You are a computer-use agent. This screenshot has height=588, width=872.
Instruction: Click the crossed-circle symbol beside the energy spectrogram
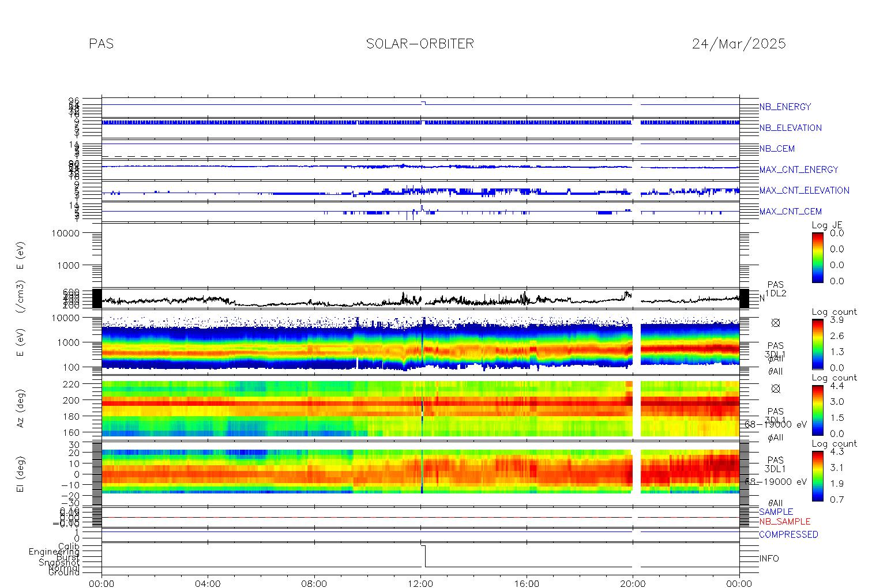click(x=776, y=323)
